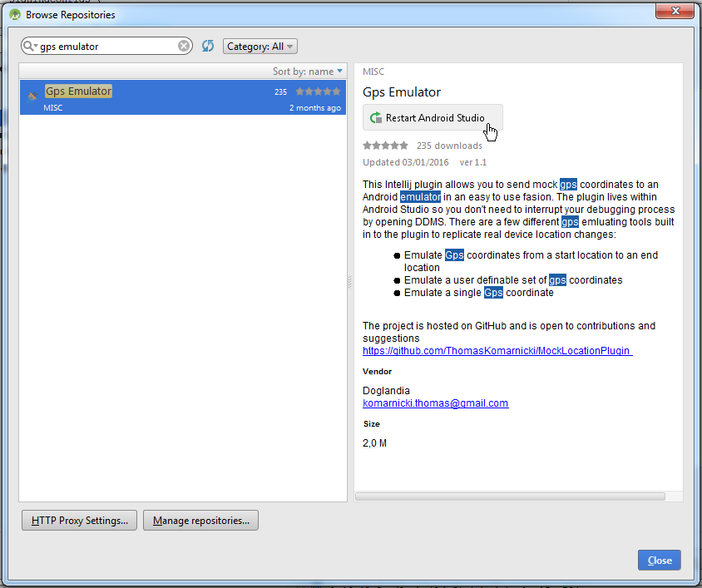This screenshot has height=588, width=702.
Task: Click the 'ver 1.1' version text
Action: [472, 162]
